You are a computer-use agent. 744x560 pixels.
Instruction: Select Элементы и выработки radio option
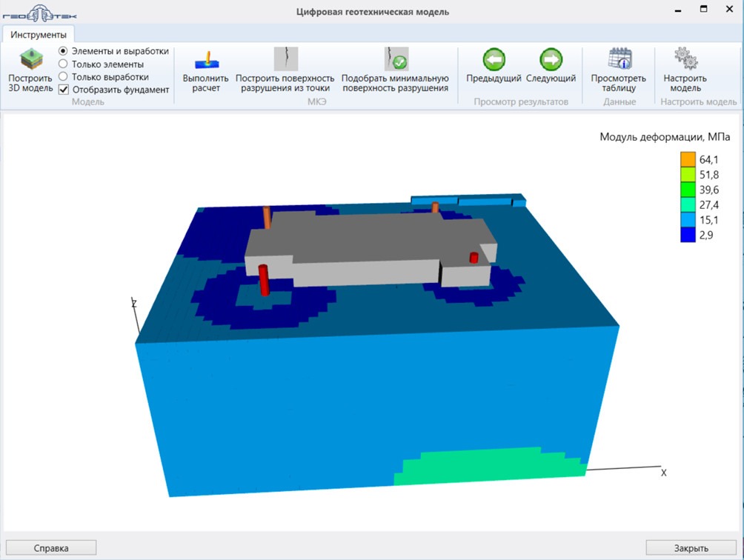point(64,51)
